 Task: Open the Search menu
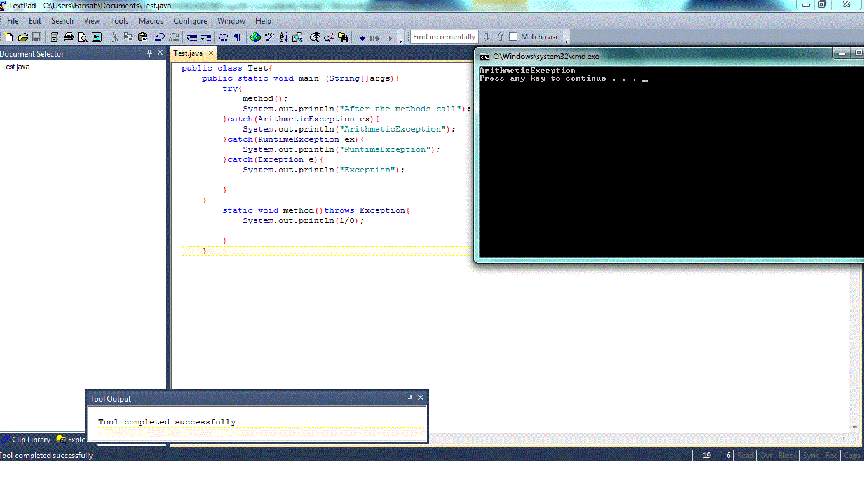coord(62,21)
